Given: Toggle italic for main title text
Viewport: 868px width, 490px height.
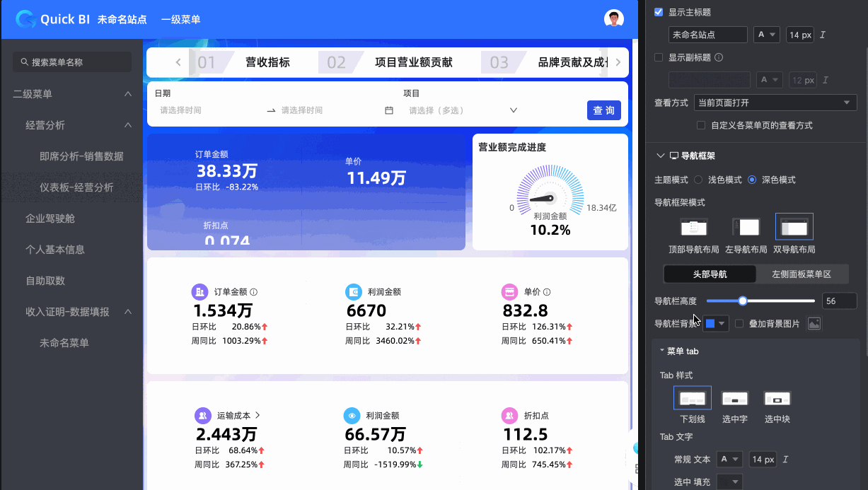Looking at the screenshot, I should pyautogui.click(x=823, y=35).
